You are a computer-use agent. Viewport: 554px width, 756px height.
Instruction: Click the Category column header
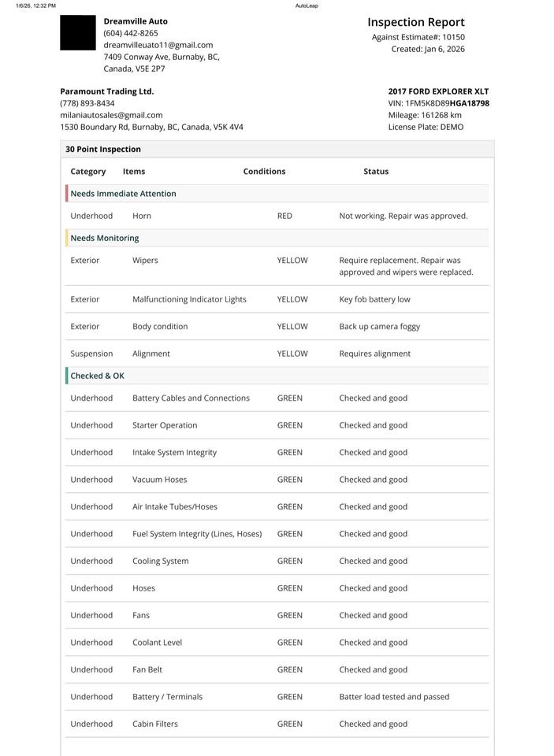pos(87,171)
